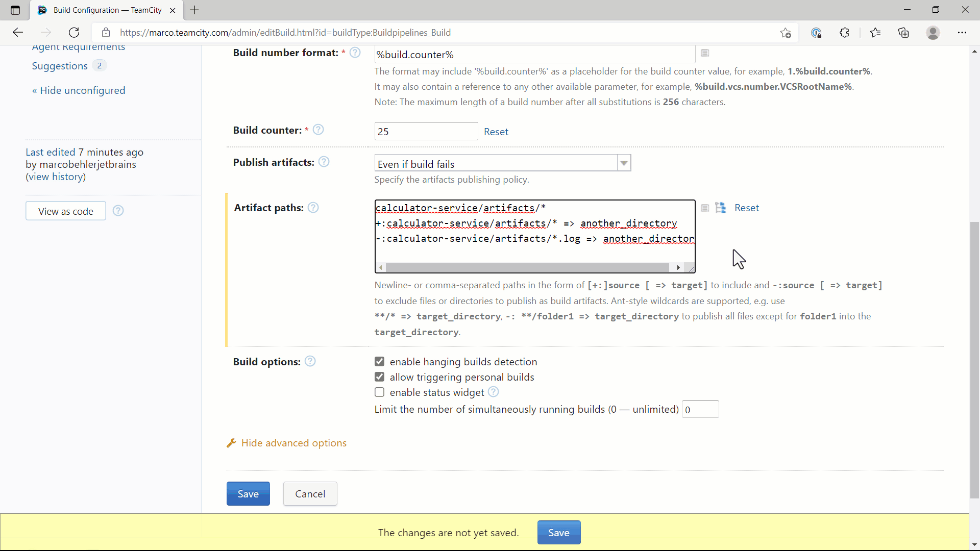This screenshot has height=551, width=980.
Task: Collapse via Hide advanced options
Action: (x=293, y=443)
